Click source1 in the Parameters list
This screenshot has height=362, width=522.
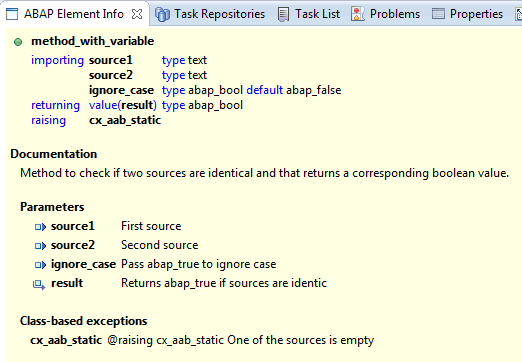[x=73, y=226]
